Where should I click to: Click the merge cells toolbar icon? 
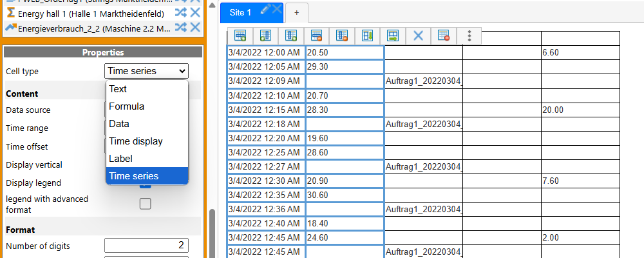pyautogui.click(x=368, y=35)
